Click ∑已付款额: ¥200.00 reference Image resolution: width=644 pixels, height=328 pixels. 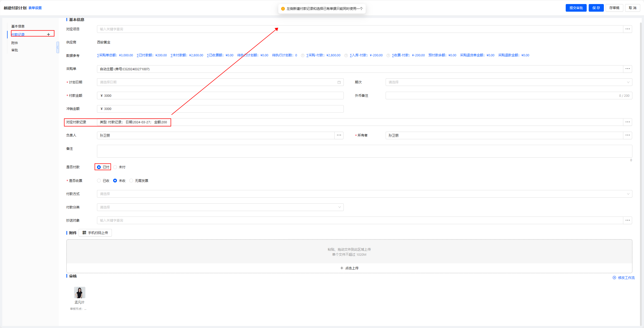pyautogui.click(x=152, y=55)
